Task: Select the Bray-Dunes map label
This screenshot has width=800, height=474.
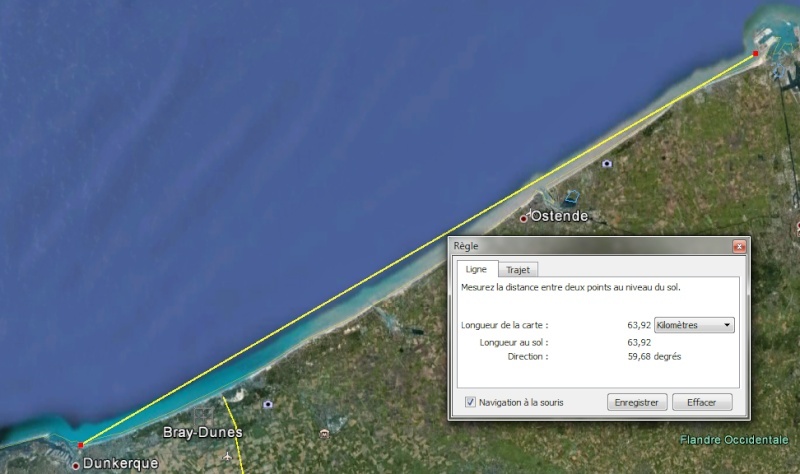Action: 203,432
